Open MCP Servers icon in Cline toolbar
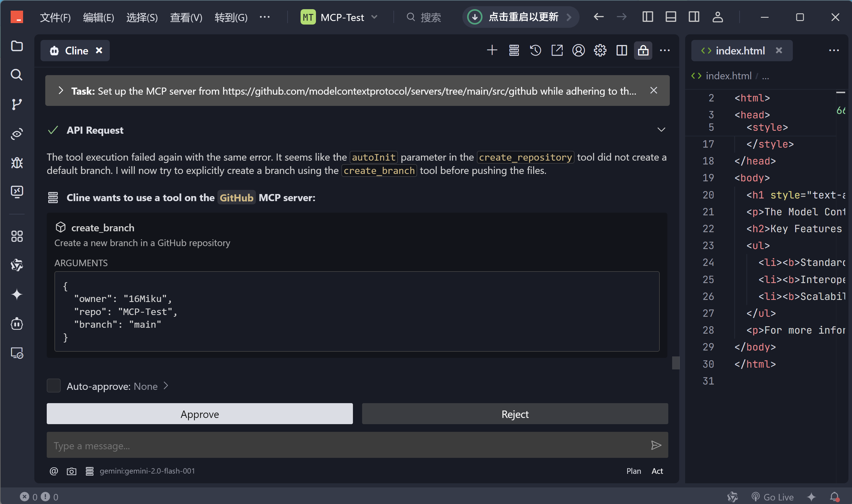The height and width of the screenshot is (504, 852). 514,51
